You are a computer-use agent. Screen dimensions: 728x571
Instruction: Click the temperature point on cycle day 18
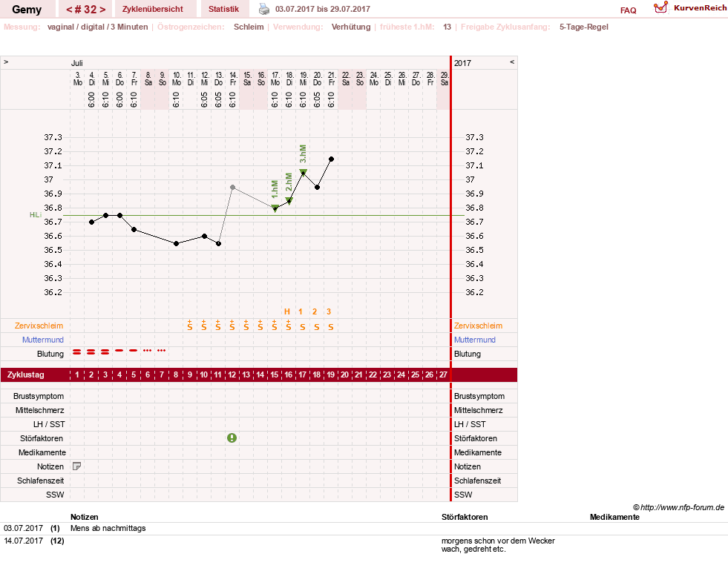point(317,188)
